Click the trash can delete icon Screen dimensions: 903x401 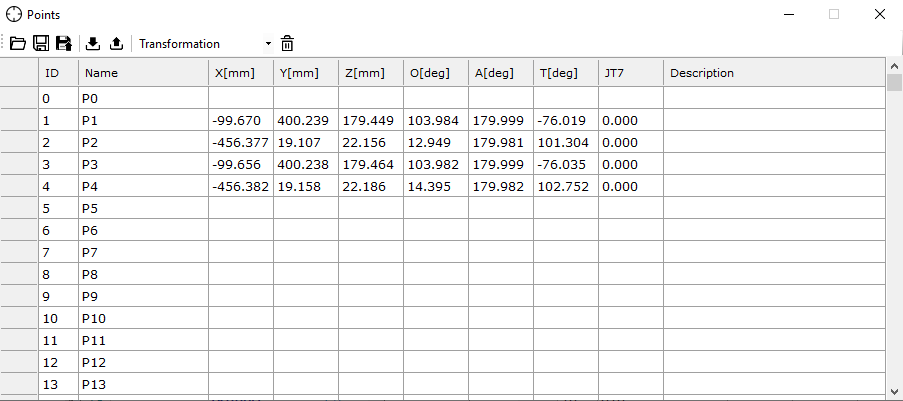287,43
